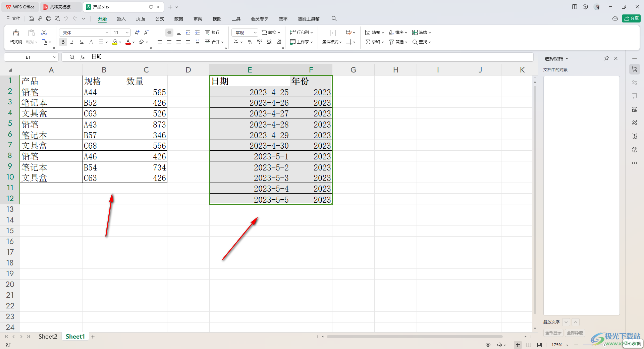The width and height of the screenshot is (644, 349).
Task: Open the font size dropdown showing 11
Action: (x=127, y=33)
